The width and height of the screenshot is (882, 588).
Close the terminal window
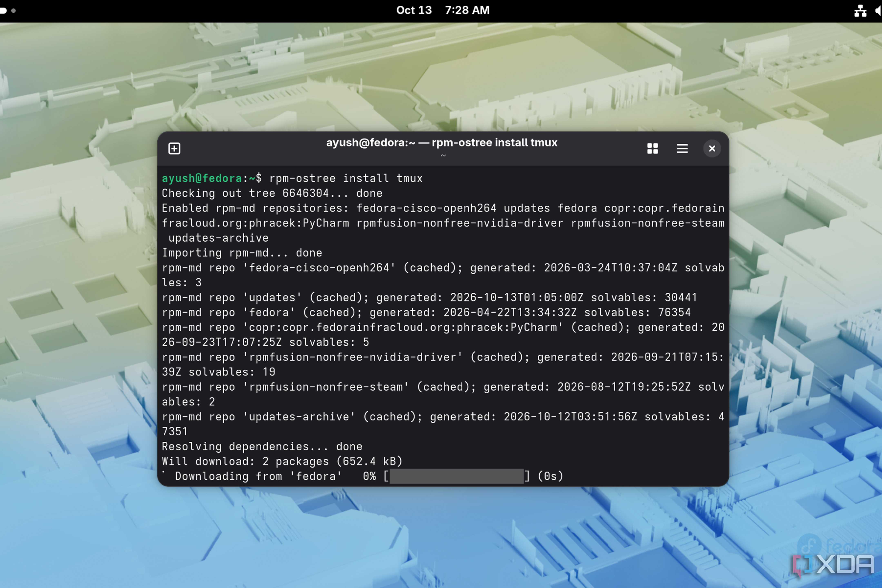click(x=712, y=148)
